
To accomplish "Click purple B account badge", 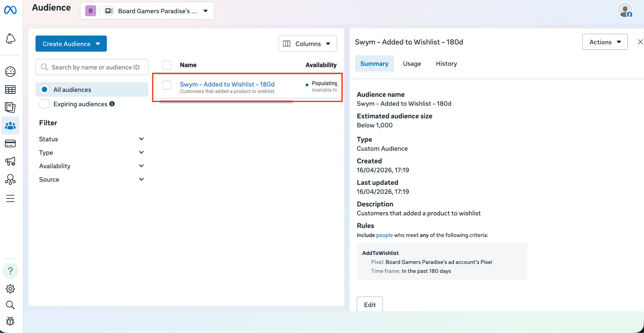I will 91,11.
